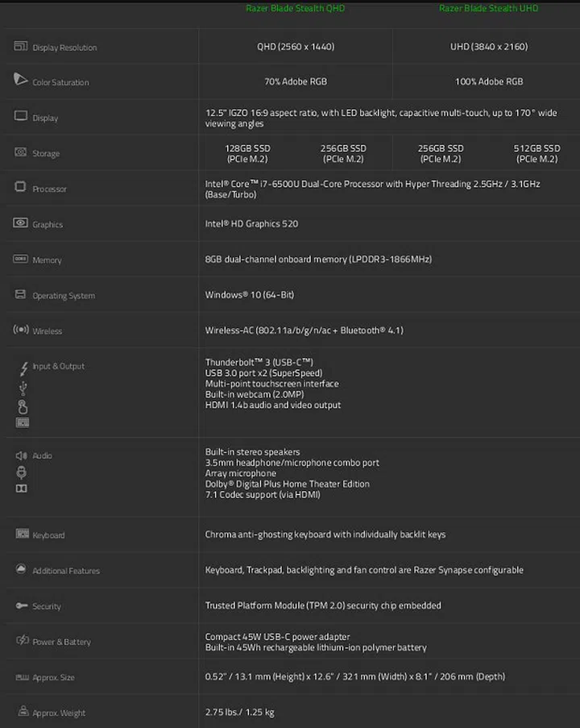Image resolution: width=580 pixels, height=728 pixels.
Task: Click the Storage drive icon
Action: pyautogui.click(x=21, y=152)
